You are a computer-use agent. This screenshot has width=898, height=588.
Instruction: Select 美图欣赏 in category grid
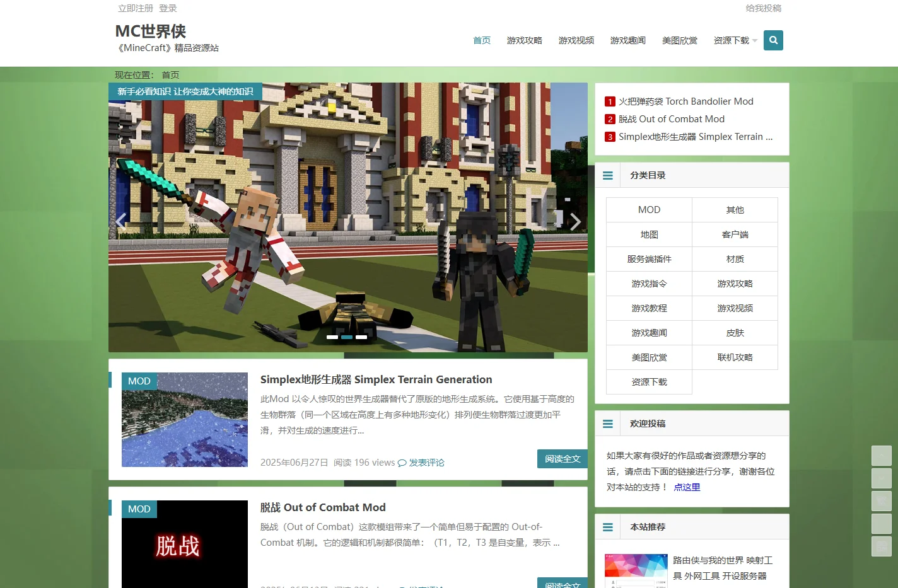tap(649, 357)
